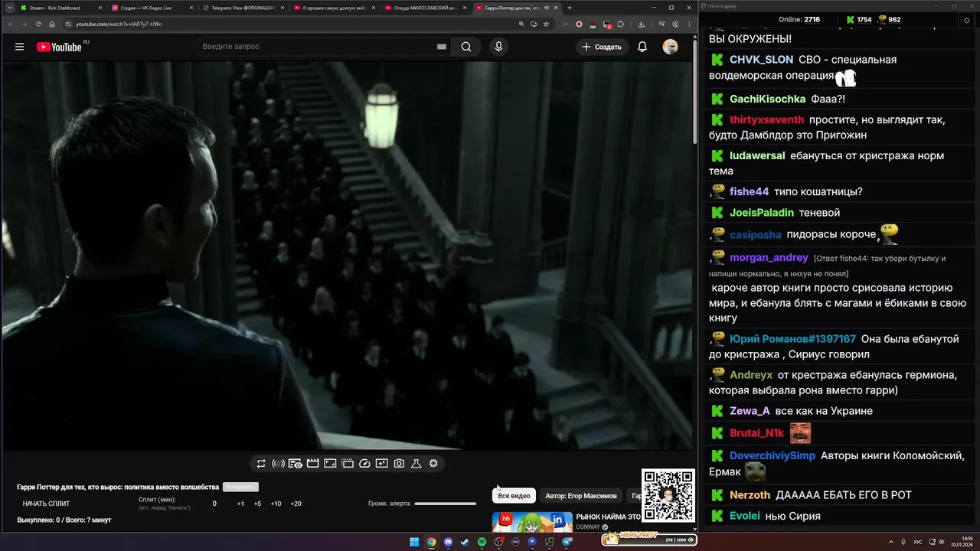Open the YouTube account avatar menu
Viewport: 980px width, 551px height.
click(670, 47)
